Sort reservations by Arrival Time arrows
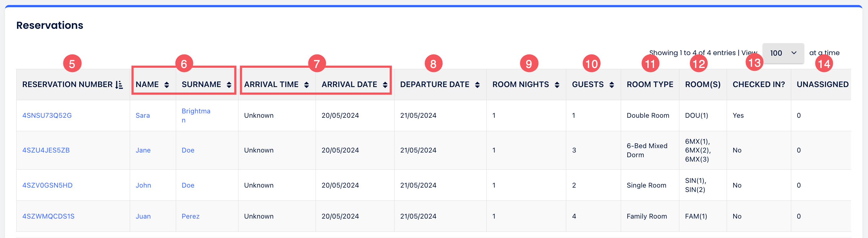The height and width of the screenshot is (238, 868). pyautogui.click(x=306, y=85)
